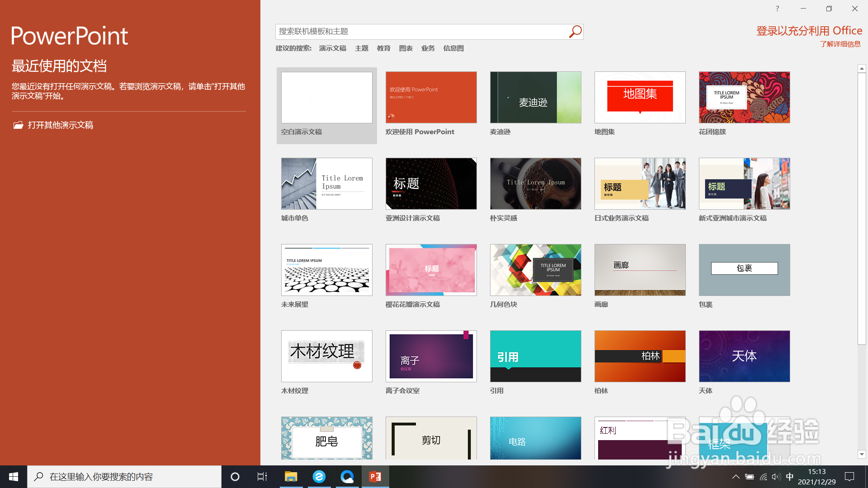The width and height of the screenshot is (868, 488).
Task: Open Windows Start menu
Action: click(14, 477)
